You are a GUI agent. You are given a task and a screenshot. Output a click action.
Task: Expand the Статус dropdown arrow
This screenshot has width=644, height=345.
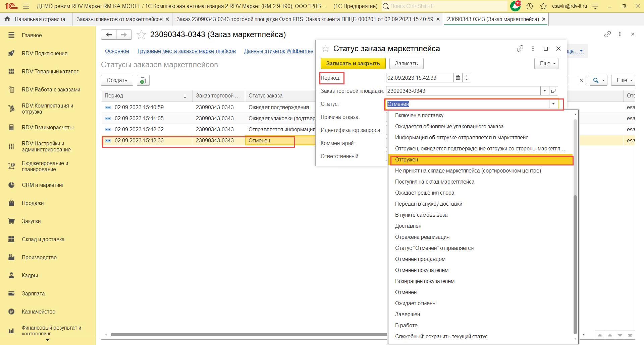553,104
